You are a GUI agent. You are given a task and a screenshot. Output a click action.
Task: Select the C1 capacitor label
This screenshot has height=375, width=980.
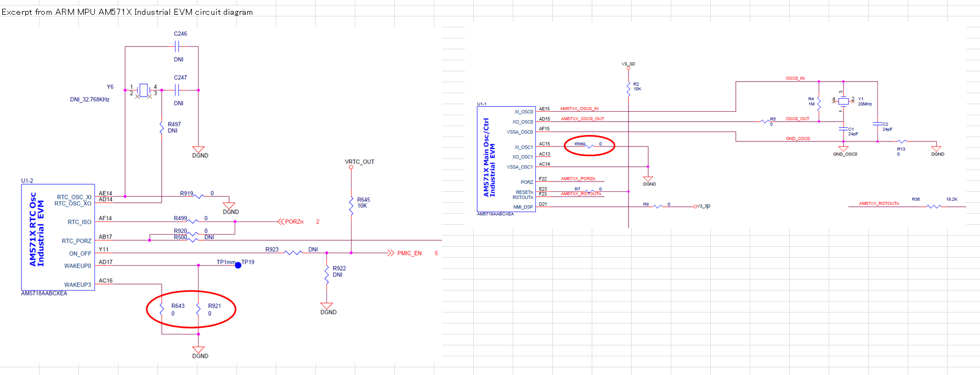pos(851,129)
